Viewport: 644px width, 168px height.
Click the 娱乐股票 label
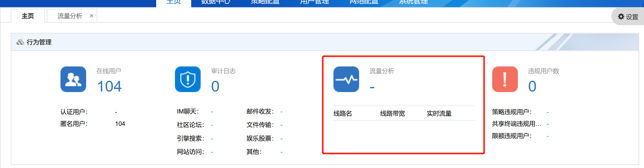(260, 138)
